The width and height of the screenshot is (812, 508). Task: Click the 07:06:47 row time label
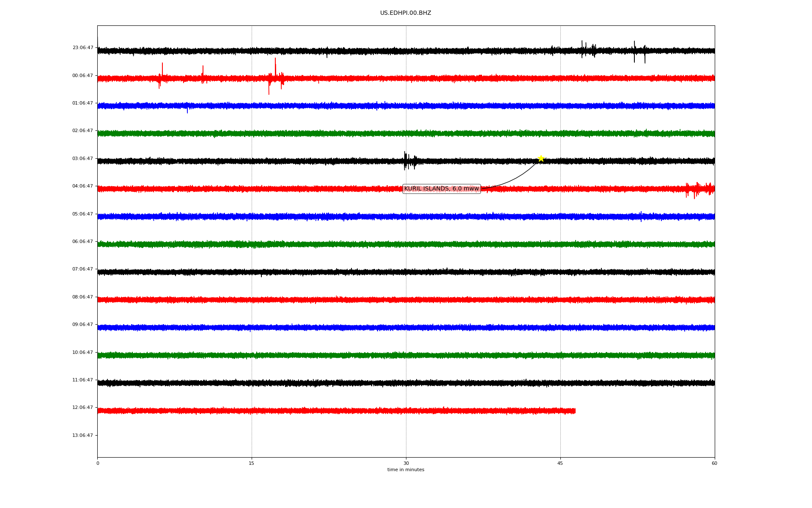tap(83, 269)
